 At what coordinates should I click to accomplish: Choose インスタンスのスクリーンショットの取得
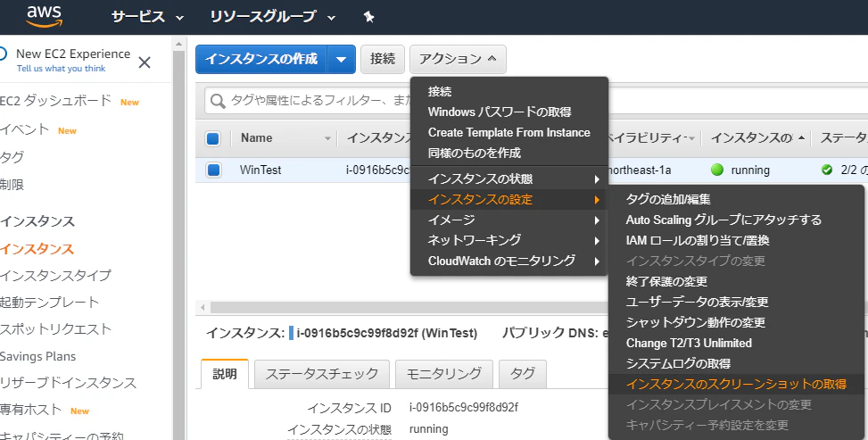(x=736, y=384)
